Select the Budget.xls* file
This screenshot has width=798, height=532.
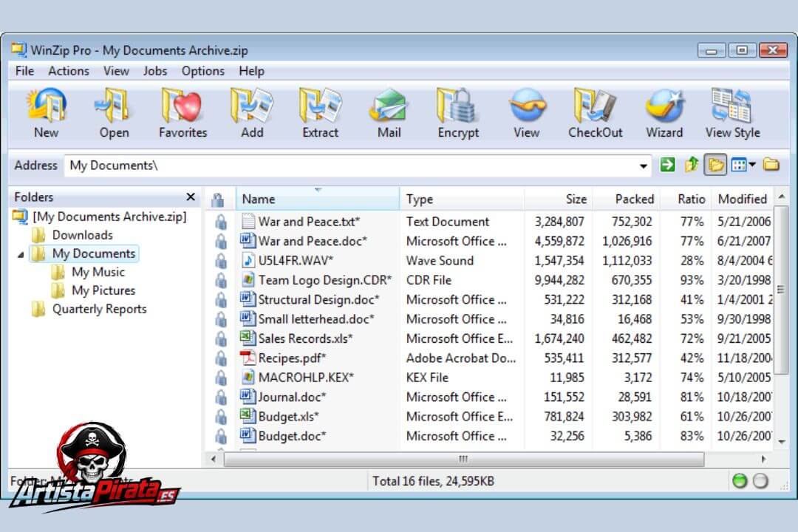[x=288, y=417]
